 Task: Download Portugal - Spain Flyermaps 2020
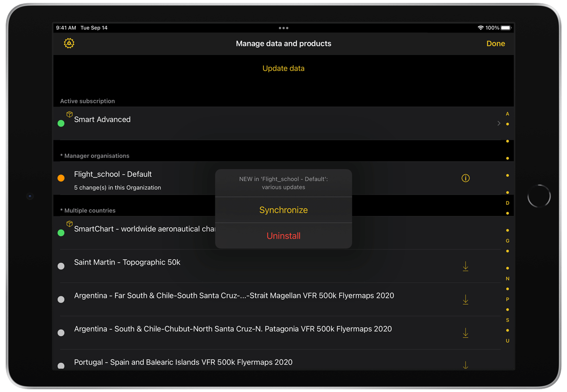tap(466, 365)
